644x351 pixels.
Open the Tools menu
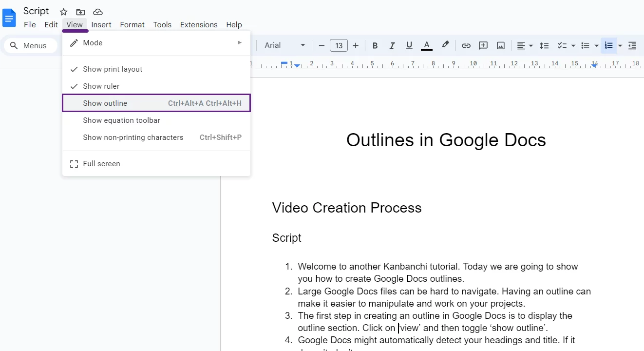click(162, 24)
